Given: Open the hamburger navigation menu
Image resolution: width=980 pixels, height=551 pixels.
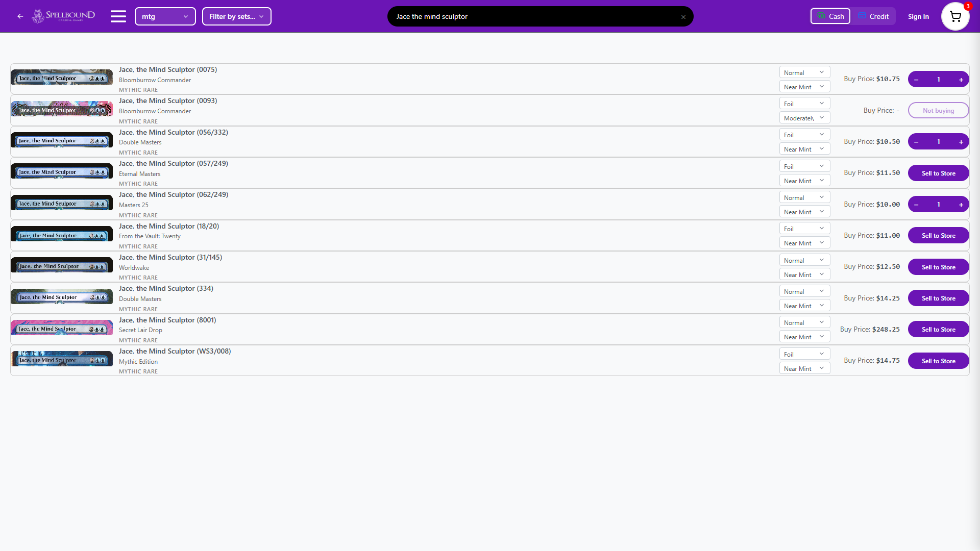Looking at the screenshot, I should (x=118, y=16).
